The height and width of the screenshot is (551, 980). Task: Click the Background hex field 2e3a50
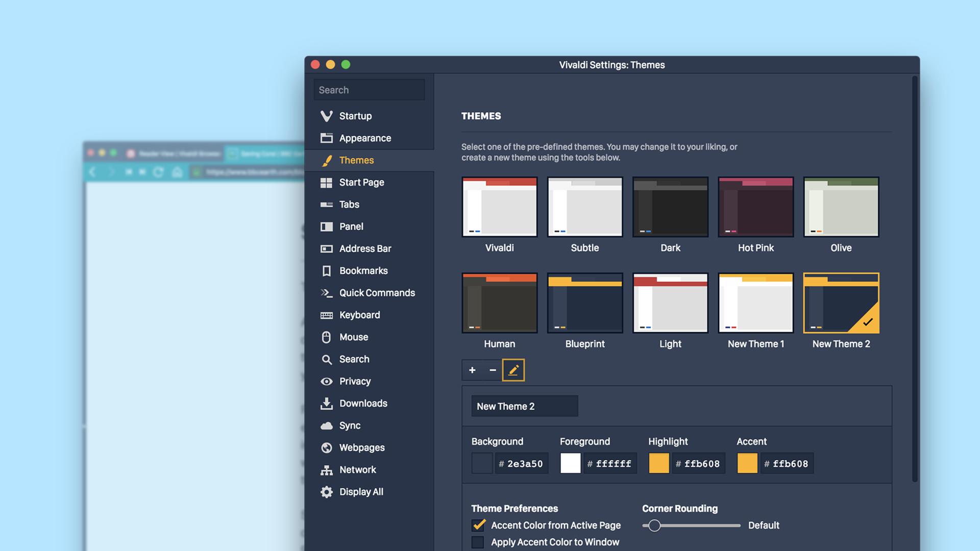pyautogui.click(x=522, y=463)
